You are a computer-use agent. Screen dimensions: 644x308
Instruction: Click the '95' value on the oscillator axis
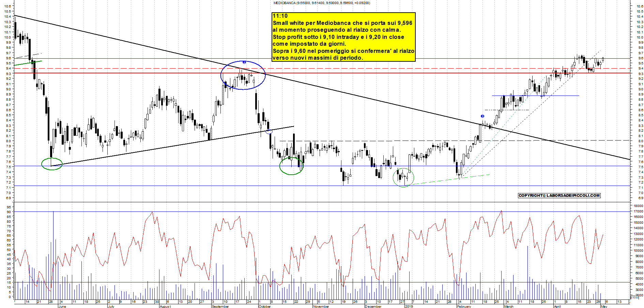click(9, 207)
